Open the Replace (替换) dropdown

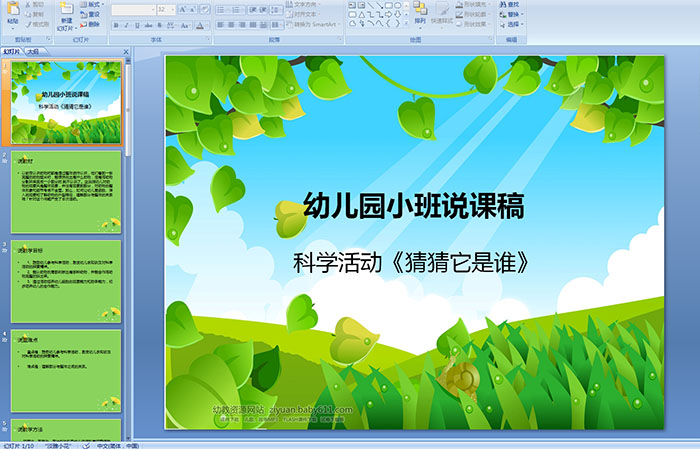tap(512, 14)
